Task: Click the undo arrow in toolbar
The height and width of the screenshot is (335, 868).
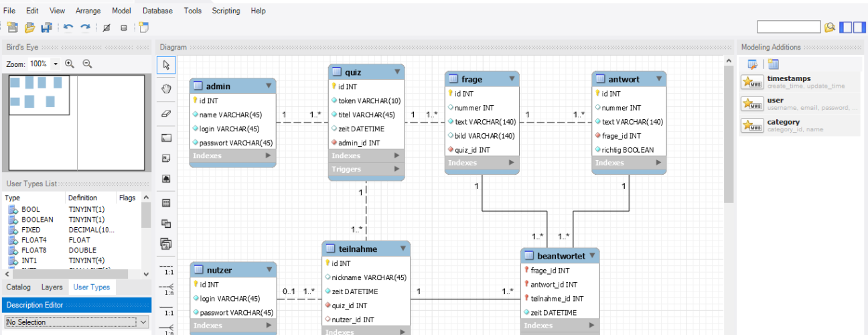Action: [68, 27]
